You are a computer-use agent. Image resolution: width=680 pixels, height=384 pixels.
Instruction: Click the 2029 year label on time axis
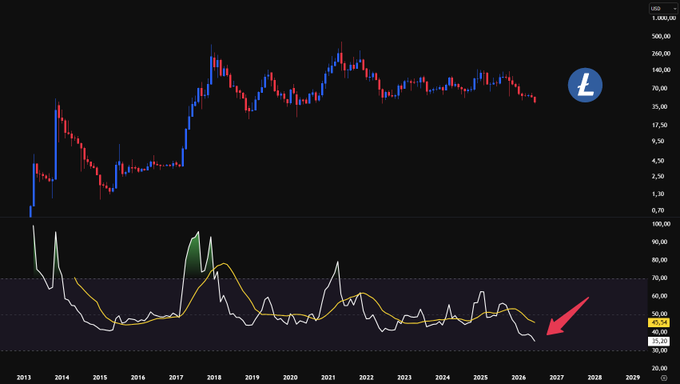click(x=633, y=377)
